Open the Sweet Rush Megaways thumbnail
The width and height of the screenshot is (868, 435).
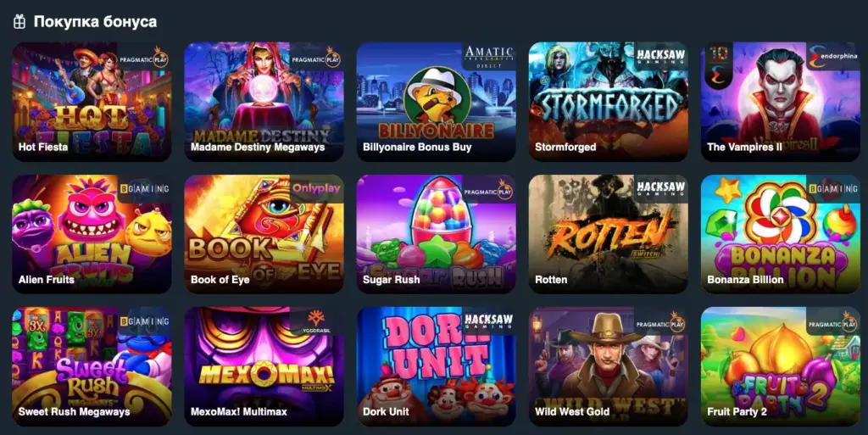pos(92,366)
